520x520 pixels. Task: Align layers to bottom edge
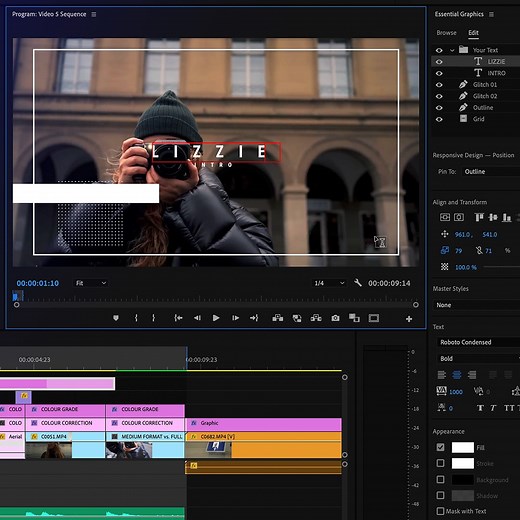[507, 217]
